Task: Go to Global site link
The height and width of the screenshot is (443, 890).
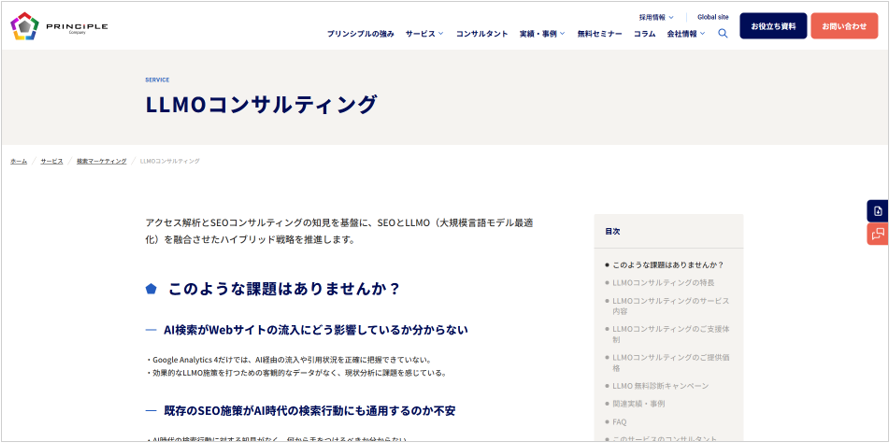Action: [713, 17]
